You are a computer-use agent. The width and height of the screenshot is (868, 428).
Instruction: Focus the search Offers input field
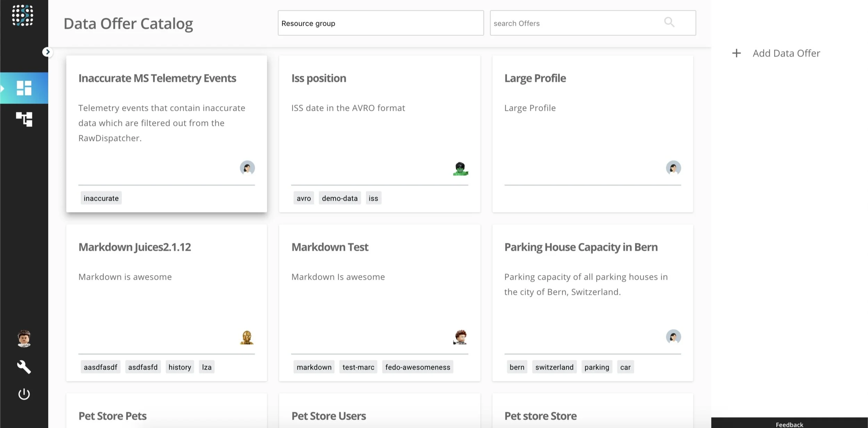(x=593, y=23)
